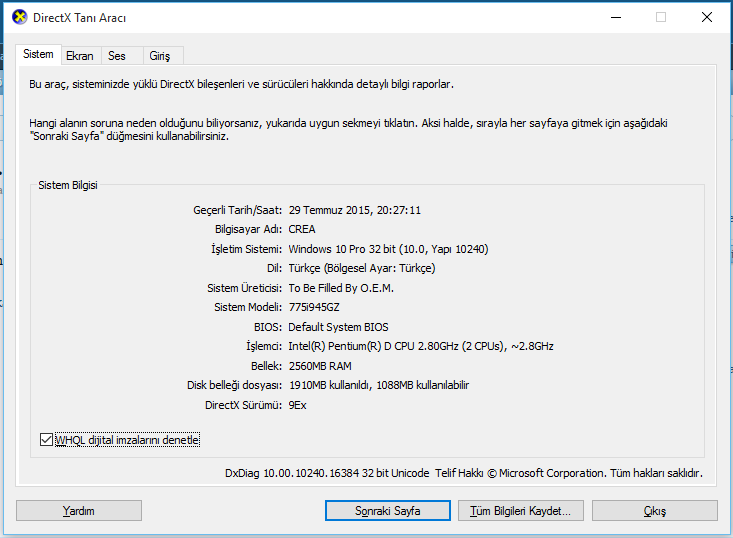The height and width of the screenshot is (538, 733).
Task: Click system model value 775i945GZ
Action: 314,307
